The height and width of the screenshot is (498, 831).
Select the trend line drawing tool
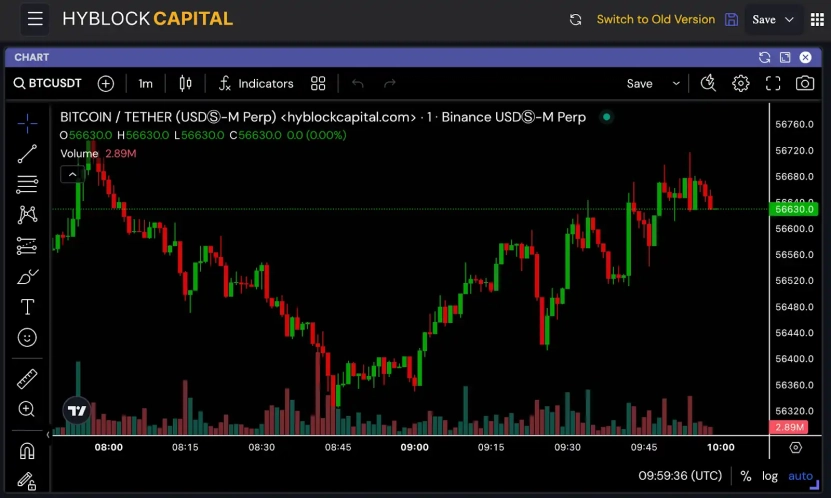point(27,153)
